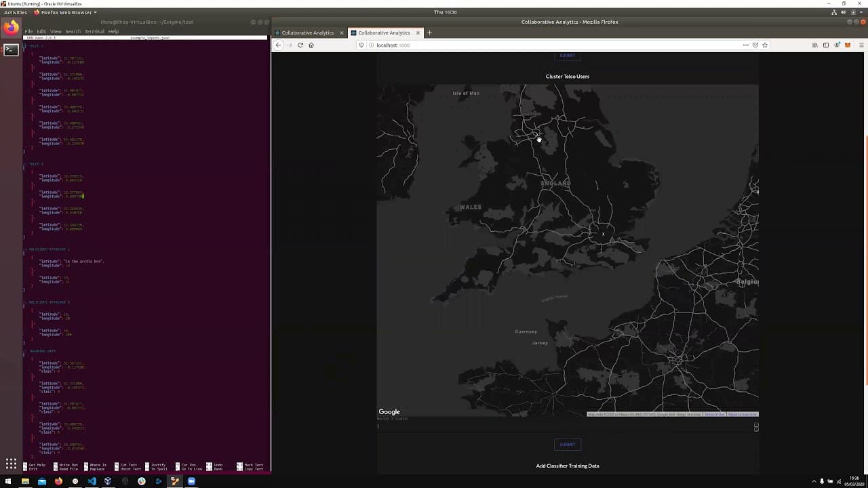Open File Explorer on the Windows taskbar
Image resolution: width=868 pixels, height=488 pixels.
(x=25, y=481)
